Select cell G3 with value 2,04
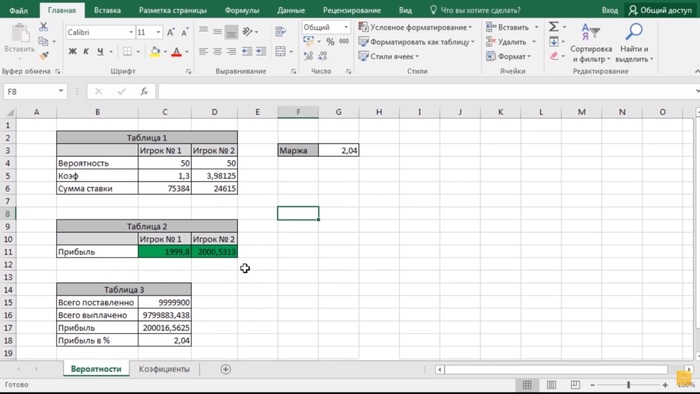 [338, 150]
